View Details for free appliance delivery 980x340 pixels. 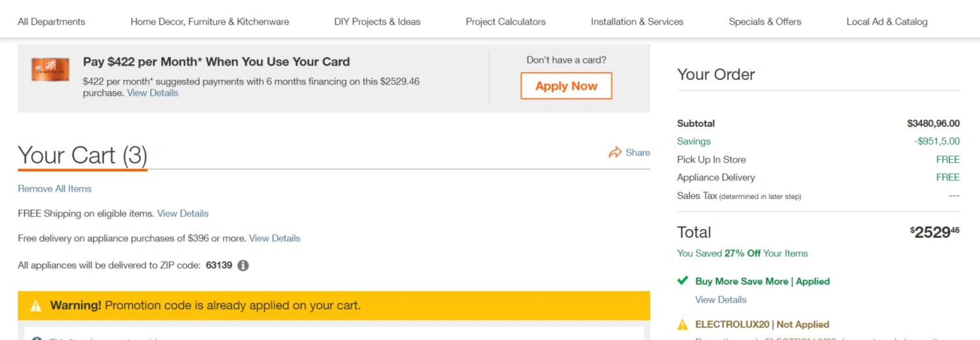(x=274, y=239)
